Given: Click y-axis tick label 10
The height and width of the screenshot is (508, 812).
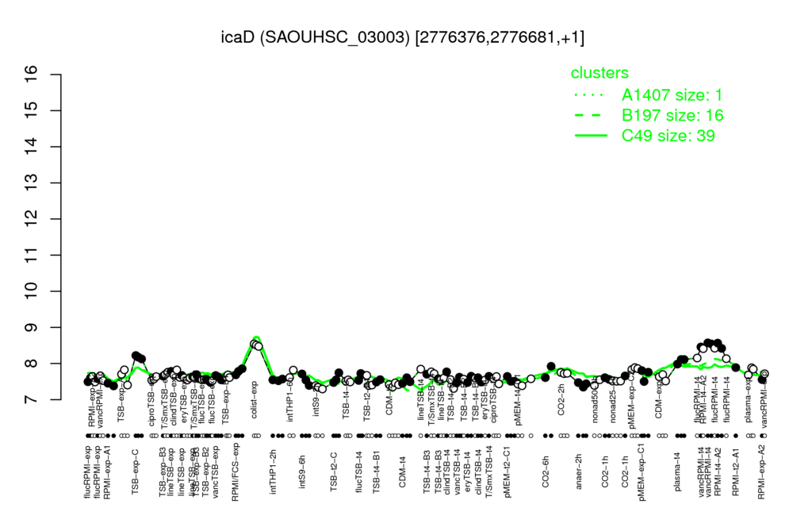Looking at the screenshot, I should (x=31, y=291).
